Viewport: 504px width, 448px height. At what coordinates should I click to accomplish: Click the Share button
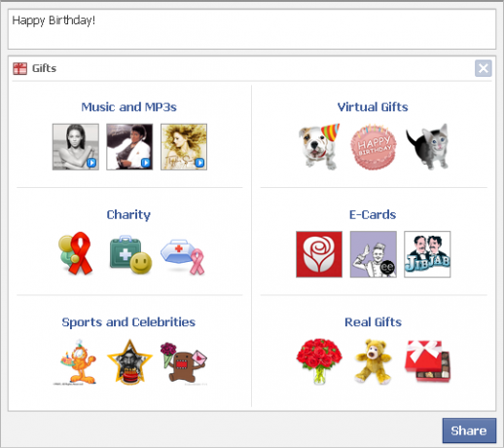click(469, 430)
